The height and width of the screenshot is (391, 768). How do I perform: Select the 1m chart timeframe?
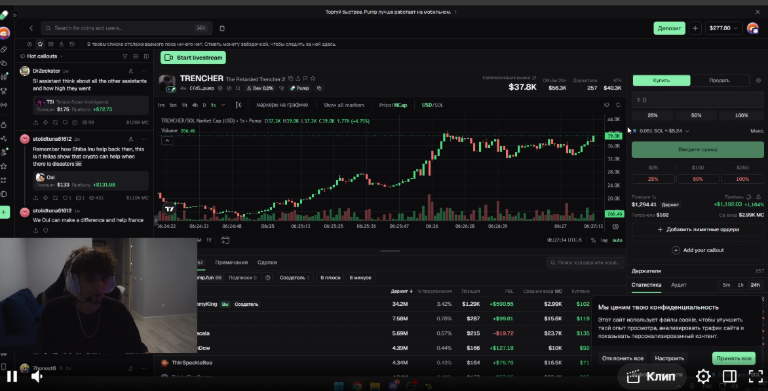(161, 105)
